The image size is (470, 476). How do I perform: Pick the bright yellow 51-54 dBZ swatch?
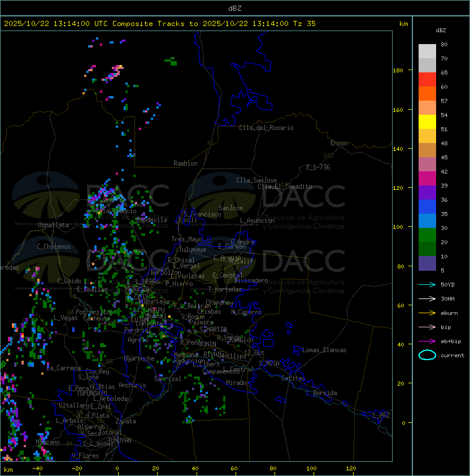pyautogui.click(x=427, y=122)
